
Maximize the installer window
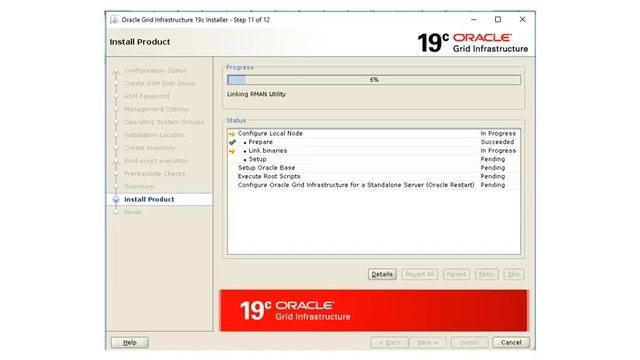point(498,20)
